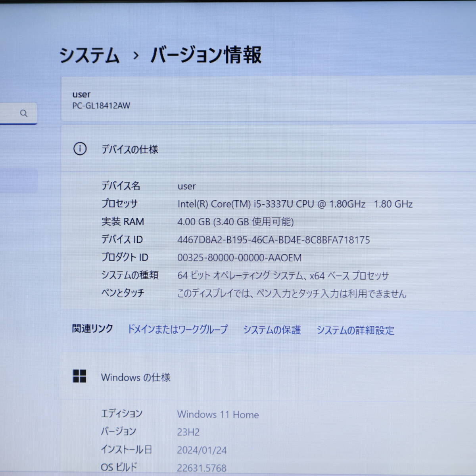Screen dimensions: 476x476
Task: Click the 64 ビット system type value
Action: coord(283,275)
